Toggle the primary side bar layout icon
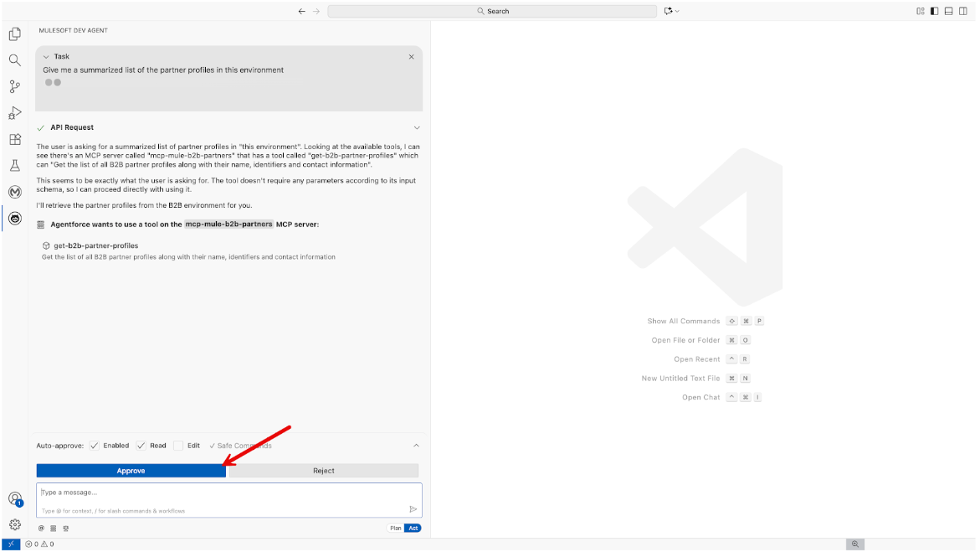Viewport: 980px width, 552px height. 934,11
